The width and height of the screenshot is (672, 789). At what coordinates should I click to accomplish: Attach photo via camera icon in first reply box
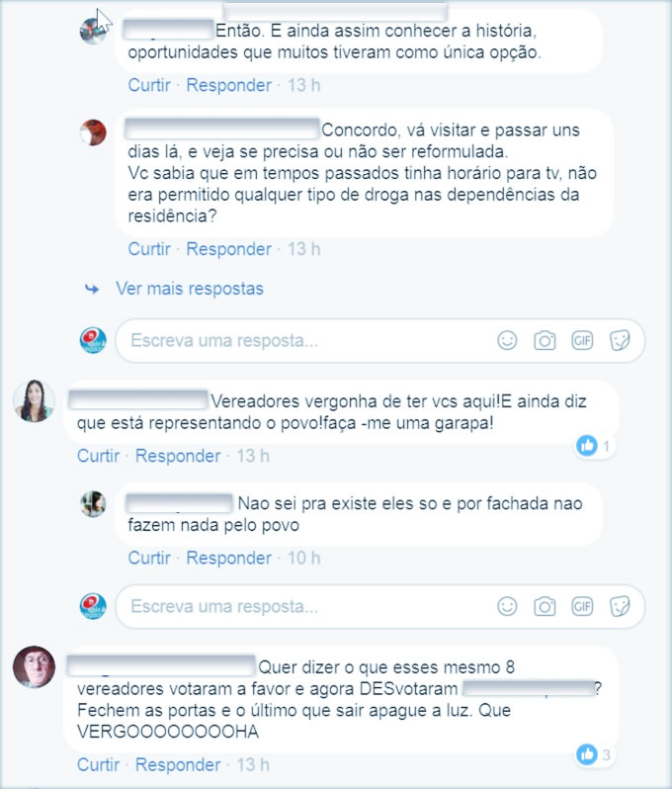pos(545,341)
